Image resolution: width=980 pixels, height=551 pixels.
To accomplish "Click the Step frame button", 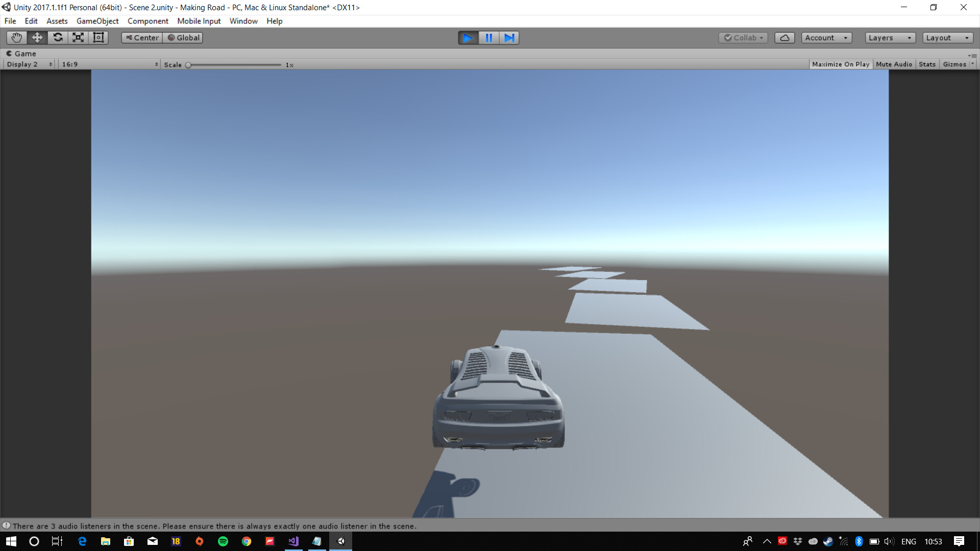I will pyautogui.click(x=508, y=37).
